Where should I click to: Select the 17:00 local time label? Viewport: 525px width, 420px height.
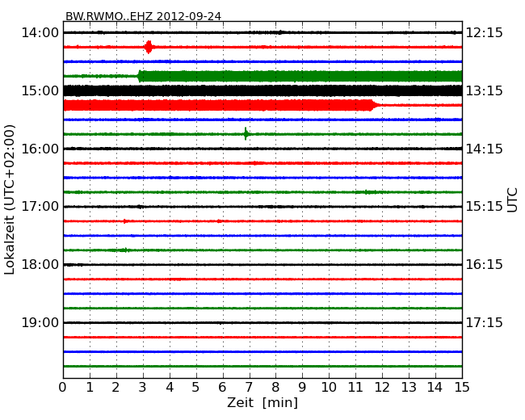pyautogui.click(x=40, y=207)
